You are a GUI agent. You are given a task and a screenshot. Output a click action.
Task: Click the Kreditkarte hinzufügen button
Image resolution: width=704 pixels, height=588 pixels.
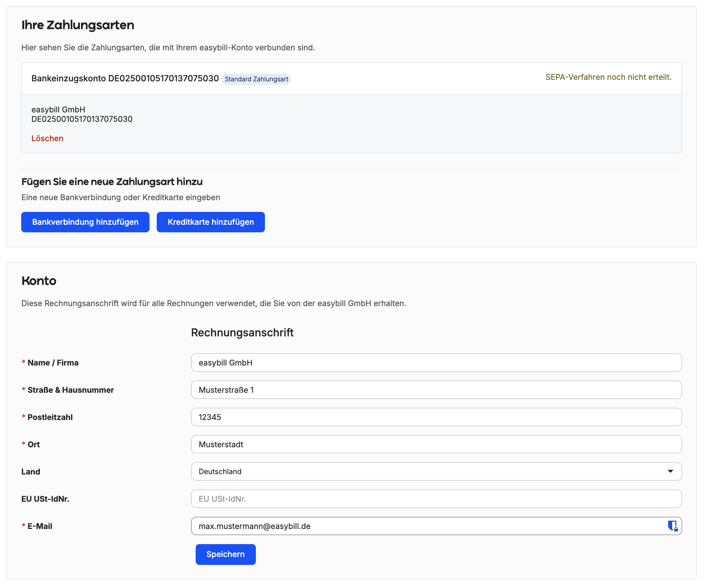coord(211,222)
